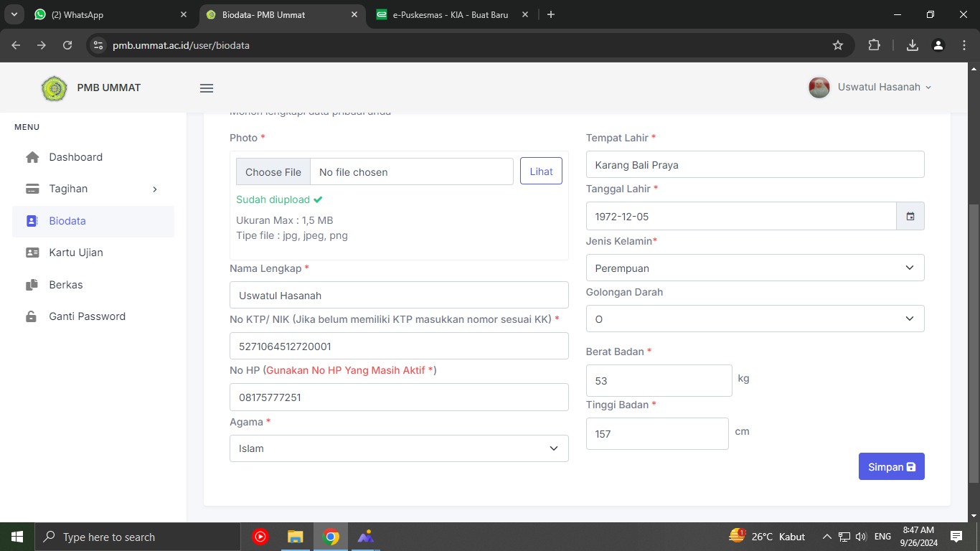Open Uswatul Hasanah account menu
This screenshot has height=551, width=980.
pyautogui.click(x=883, y=88)
